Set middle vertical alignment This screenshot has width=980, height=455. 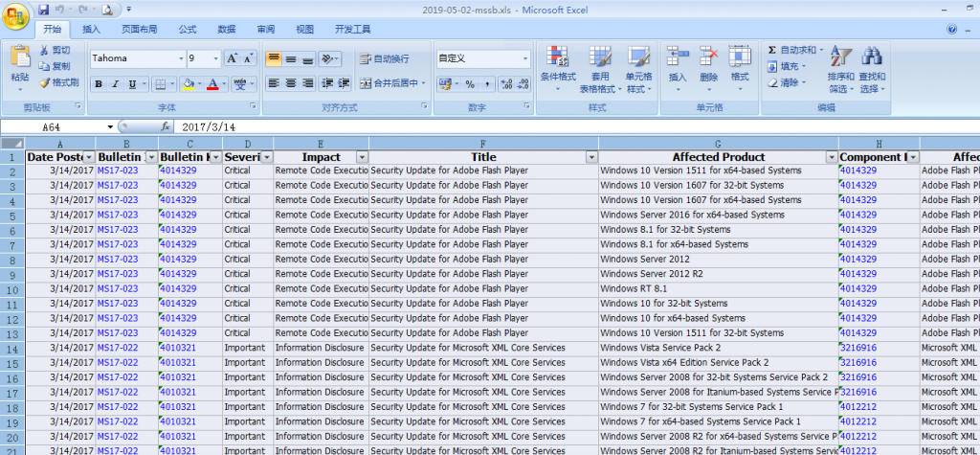[x=291, y=58]
